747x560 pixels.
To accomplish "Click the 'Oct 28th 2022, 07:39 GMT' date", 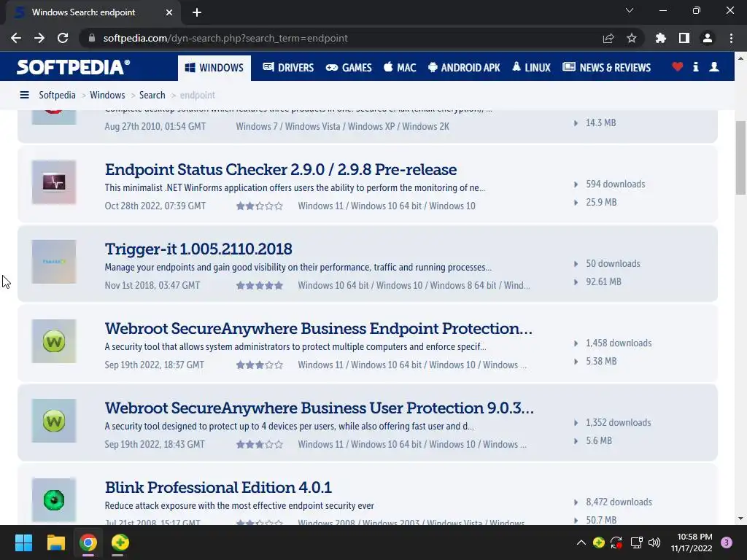I will click(x=155, y=206).
